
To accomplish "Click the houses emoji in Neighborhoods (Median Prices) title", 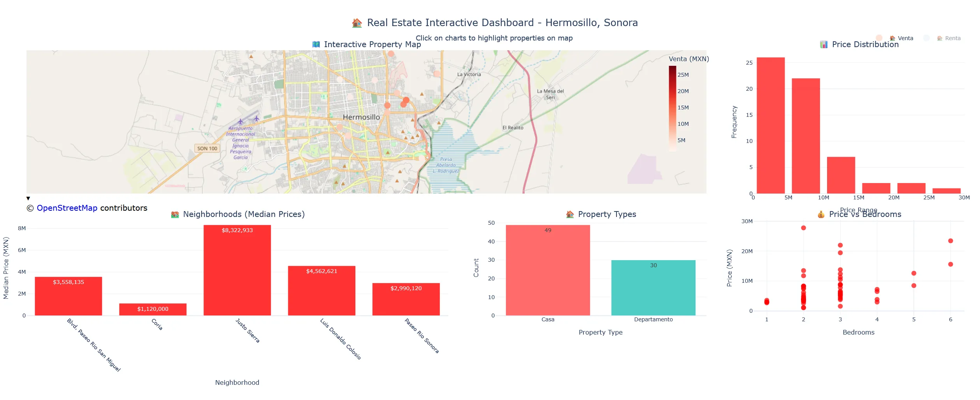I will (174, 214).
